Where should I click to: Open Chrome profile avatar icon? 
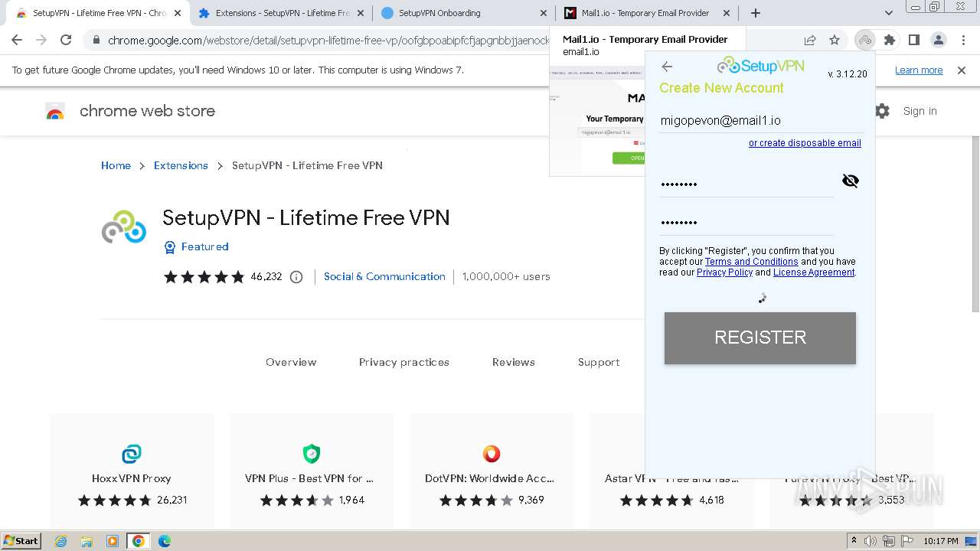coord(938,40)
